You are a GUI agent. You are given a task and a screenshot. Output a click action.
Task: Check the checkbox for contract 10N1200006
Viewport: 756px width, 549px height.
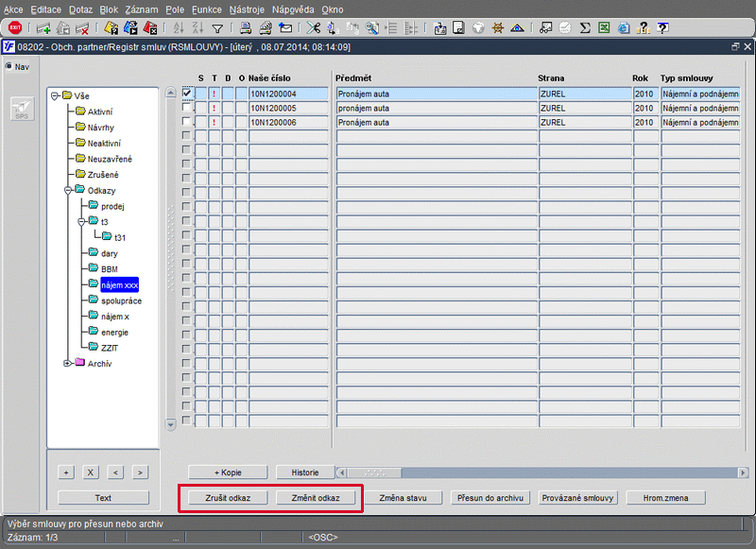pos(186,122)
